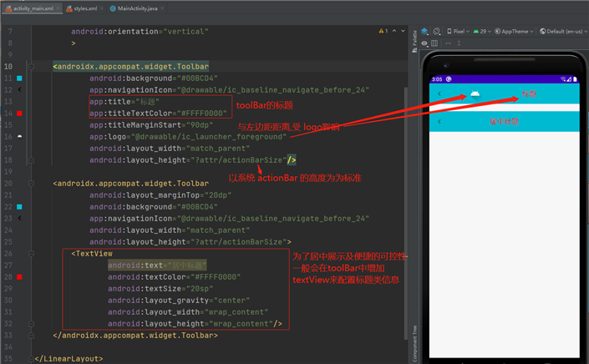Click the android:orientation="vertical" attribute text
Screen dimensions: 589x364
pos(140,32)
